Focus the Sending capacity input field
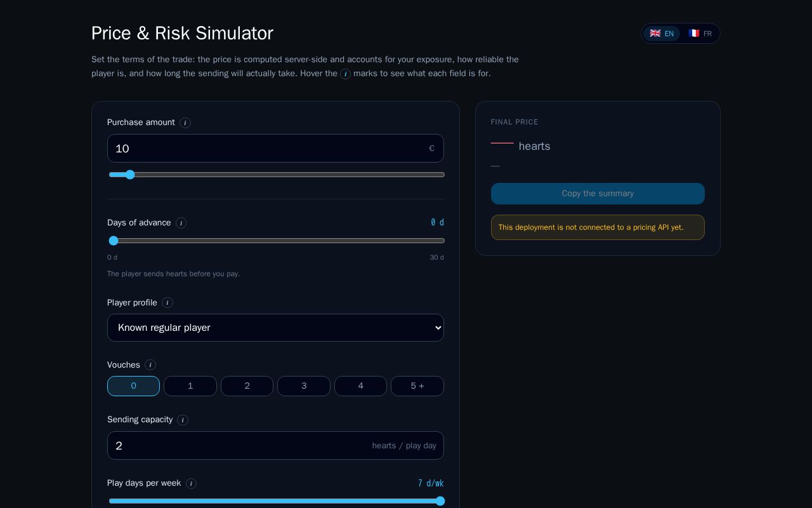 pos(275,446)
